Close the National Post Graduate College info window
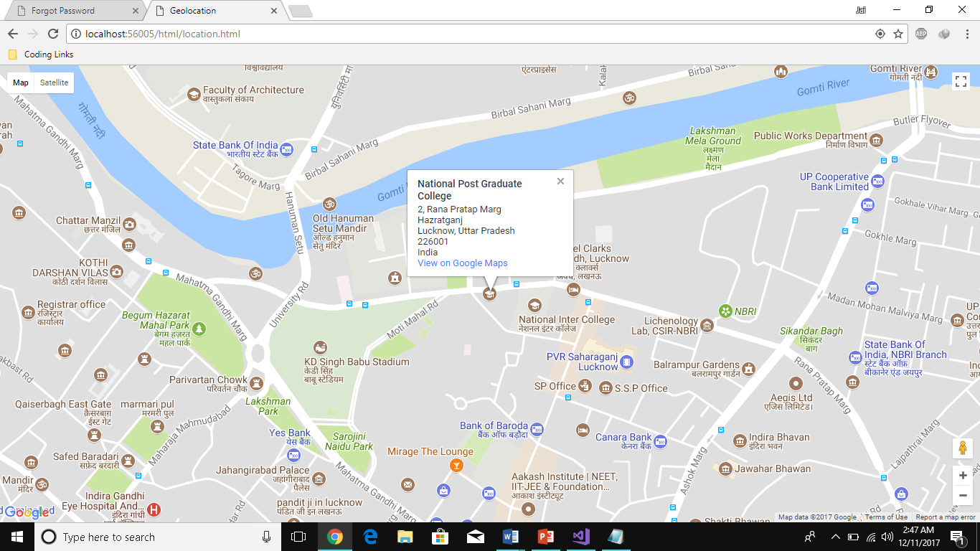The width and height of the screenshot is (980, 551). tap(560, 182)
